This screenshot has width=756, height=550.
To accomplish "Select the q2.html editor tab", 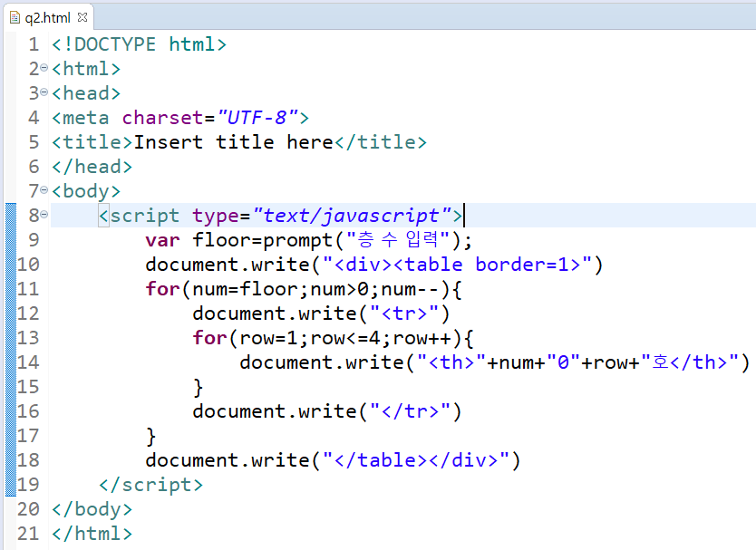I will click(x=47, y=18).
